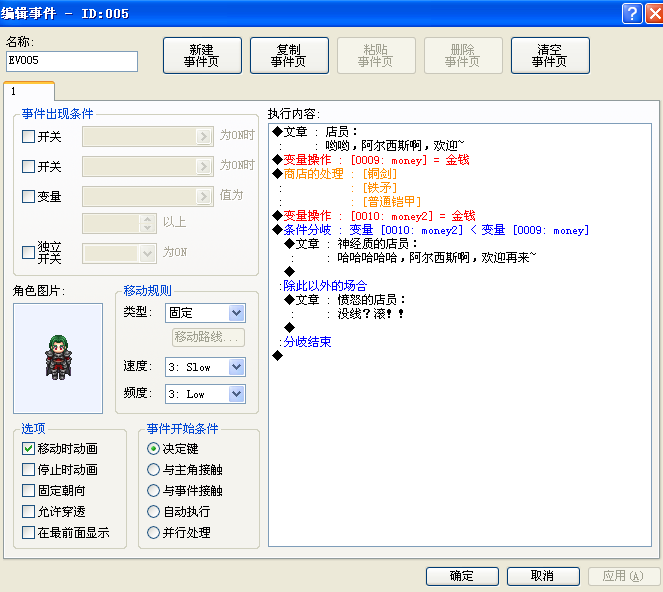This screenshot has height=592, width=663.
Task: Select the 变量操作 [0009: money] = 金钱 line
Action: pos(371,160)
